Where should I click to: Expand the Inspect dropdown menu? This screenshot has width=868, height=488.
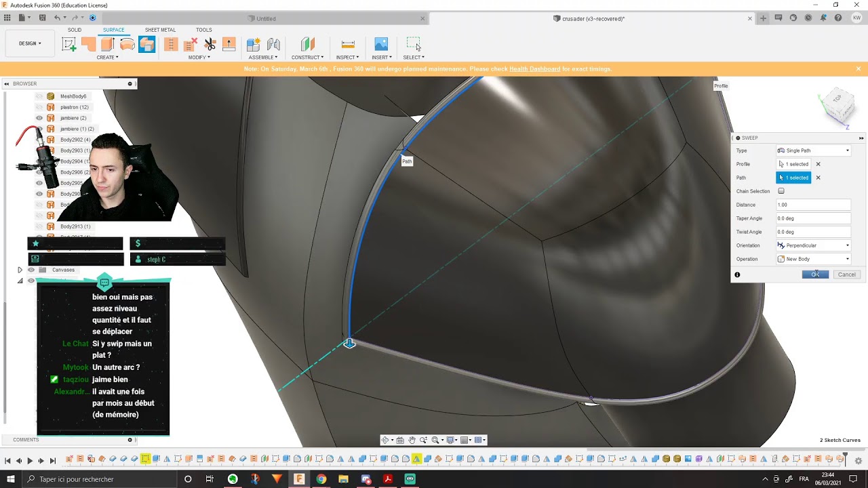pyautogui.click(x=348, y=58)
